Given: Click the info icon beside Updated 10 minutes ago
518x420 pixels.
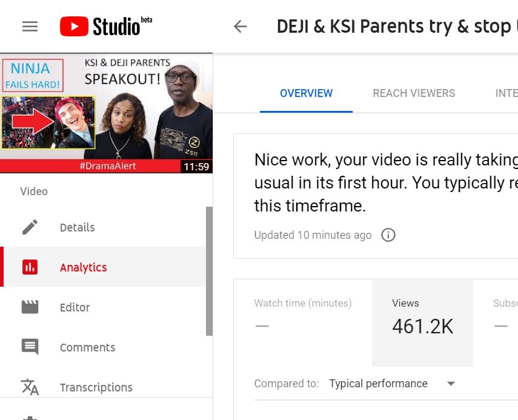Looking at the screenshot, I should (x=388, y=235).
